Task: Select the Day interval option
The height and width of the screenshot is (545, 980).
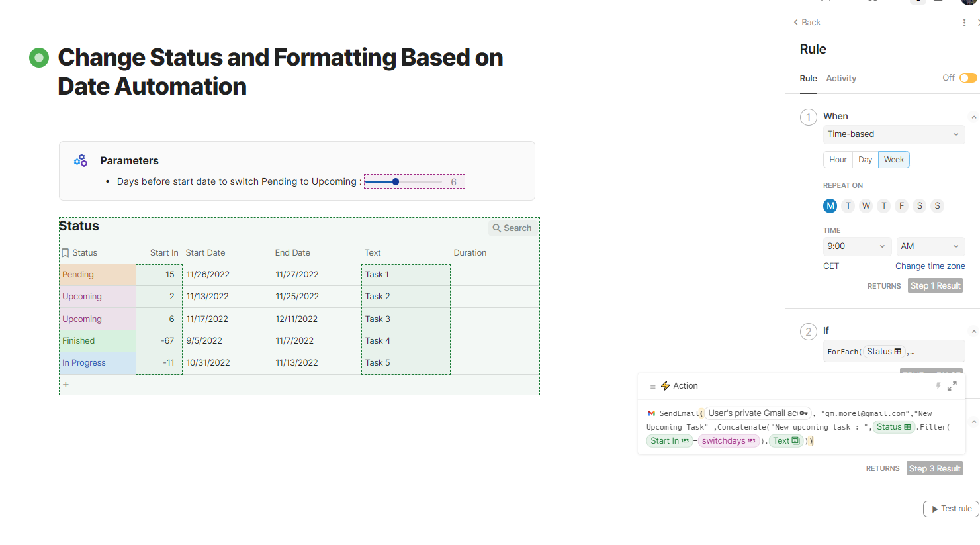Action: [x=865, y=160]
